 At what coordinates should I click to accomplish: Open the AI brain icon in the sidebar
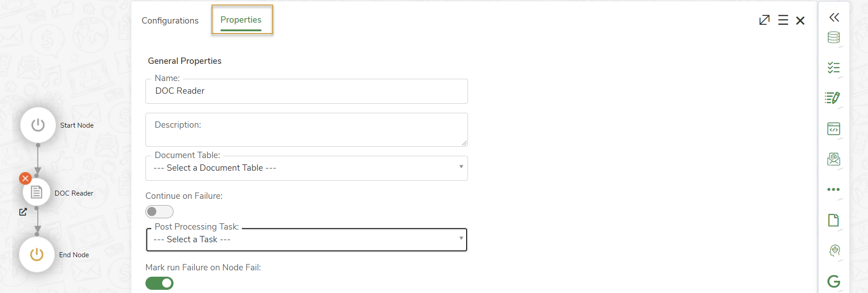(834, 250)
